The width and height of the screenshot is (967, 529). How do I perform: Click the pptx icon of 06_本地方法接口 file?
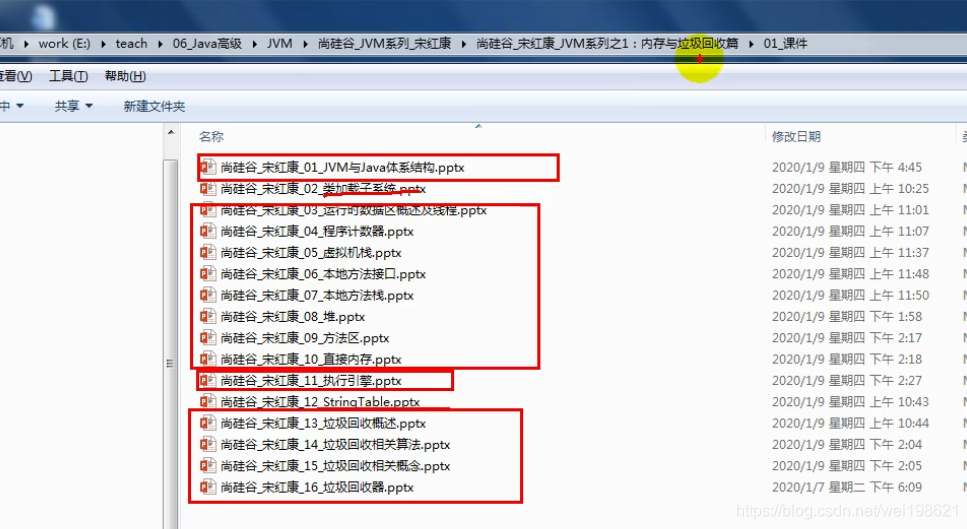(x=208, y=274)
